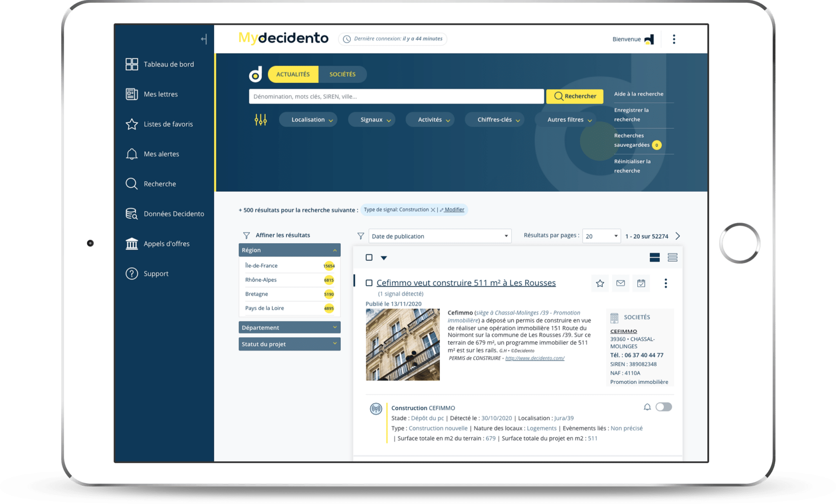
Task: Open the CEFIMMO company link
Action: (x=623, y=331)
